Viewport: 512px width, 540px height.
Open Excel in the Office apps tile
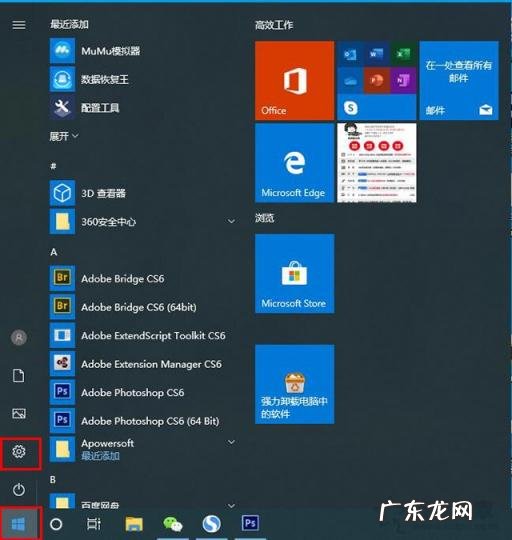click(x=403, y=54)
